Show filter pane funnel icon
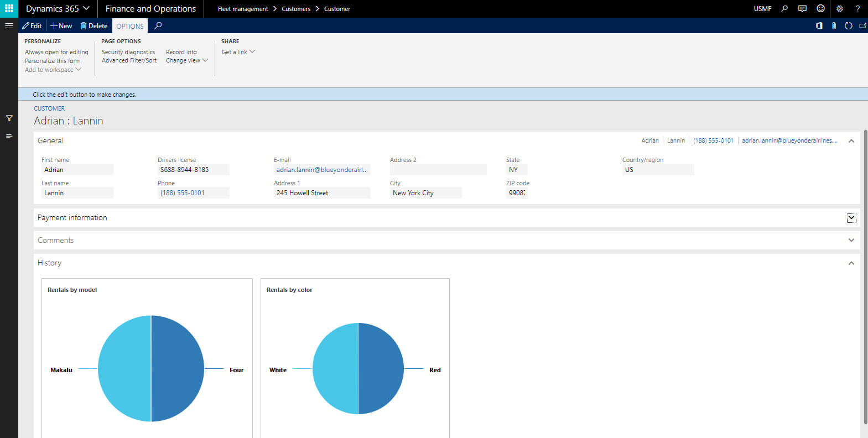The width and height of the screenshot is (868, 438). pyautogui.click(x=9, y=118)
